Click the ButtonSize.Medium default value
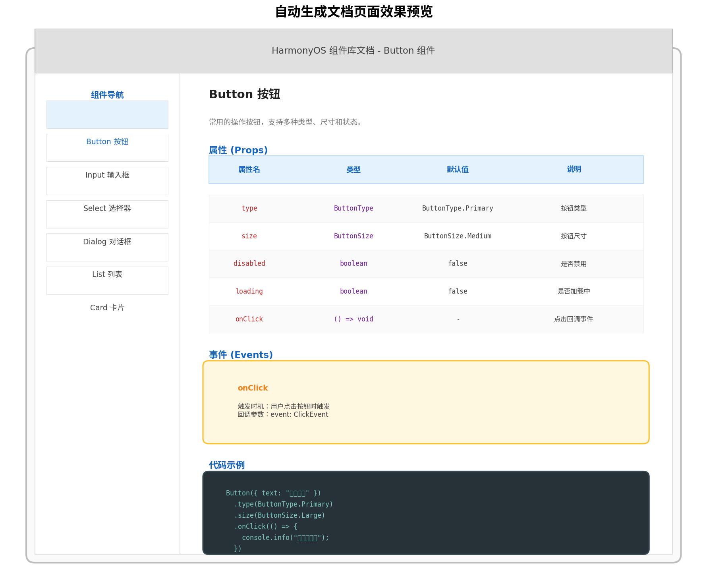Image resolution: width=707 pixels, height=588 pixels. tap(458, 236)
